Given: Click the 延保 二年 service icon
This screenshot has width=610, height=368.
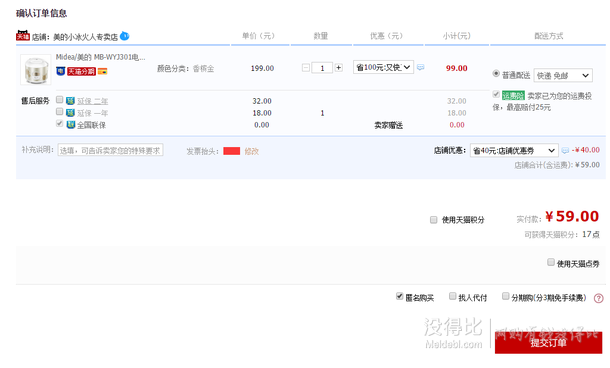Looking at the screenshot, I should pos(70,101).
